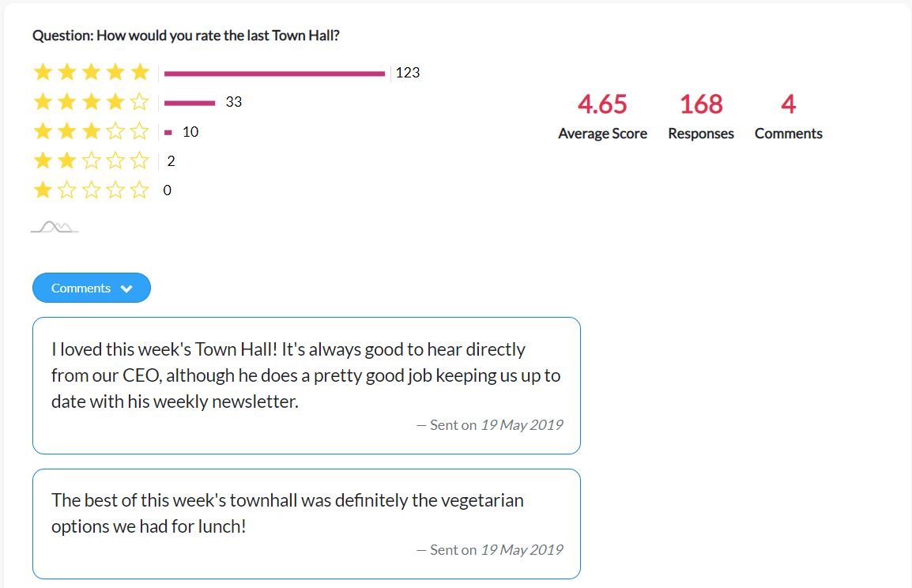Image resolution: width=912 pixels, height=588 pixels.
Task: Click the five-star rating row stars
Action: 92,72
